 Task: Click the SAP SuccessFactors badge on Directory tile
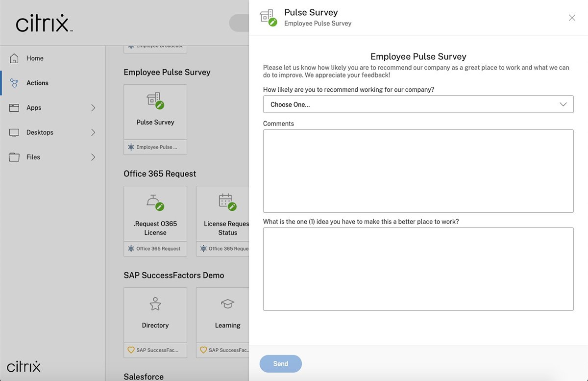[x=131, y=350]
